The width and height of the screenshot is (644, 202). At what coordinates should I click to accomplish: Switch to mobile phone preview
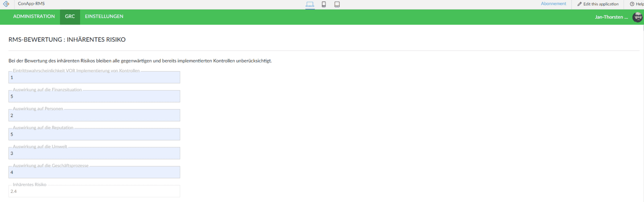(324, 4)
